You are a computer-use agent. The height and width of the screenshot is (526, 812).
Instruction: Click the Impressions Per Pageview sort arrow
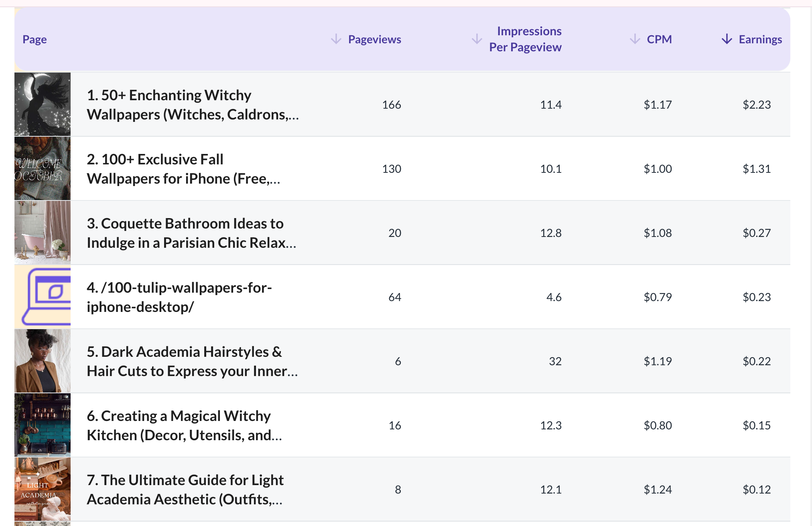click(x=477, y=39)
